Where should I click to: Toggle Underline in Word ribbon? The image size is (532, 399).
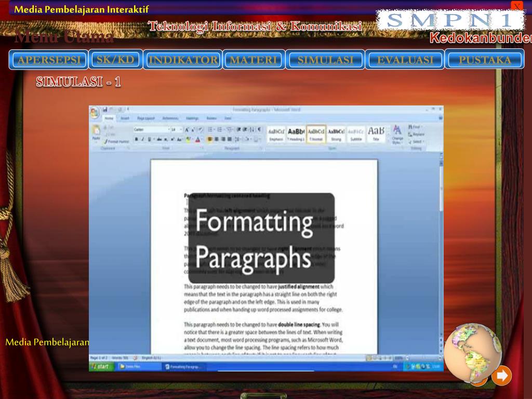coord(149,139)
